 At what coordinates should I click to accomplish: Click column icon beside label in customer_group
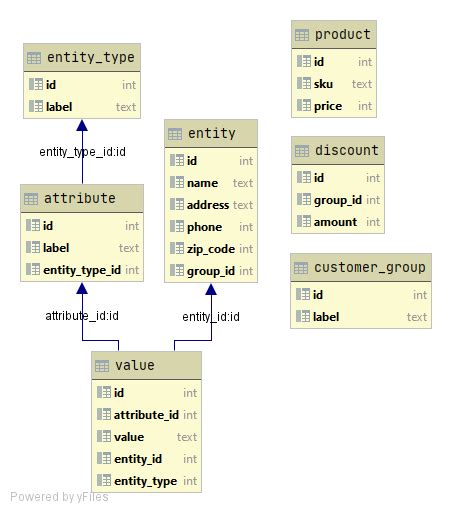tap(303, 316)
